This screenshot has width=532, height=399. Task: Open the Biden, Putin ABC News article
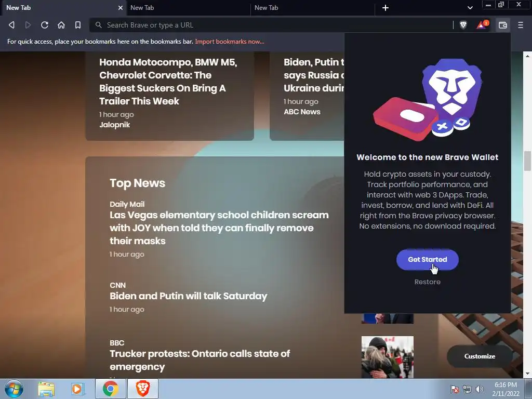[314, 75]
